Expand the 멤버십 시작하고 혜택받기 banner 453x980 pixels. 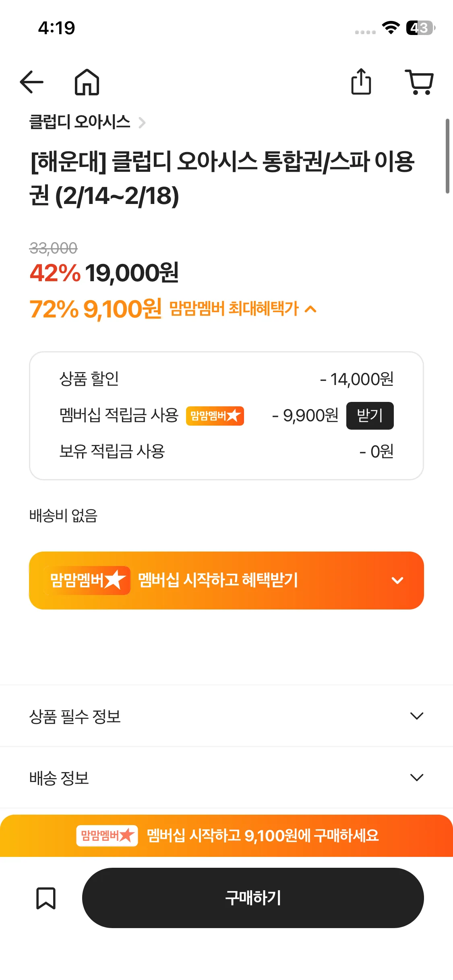[x=397, y=580]
